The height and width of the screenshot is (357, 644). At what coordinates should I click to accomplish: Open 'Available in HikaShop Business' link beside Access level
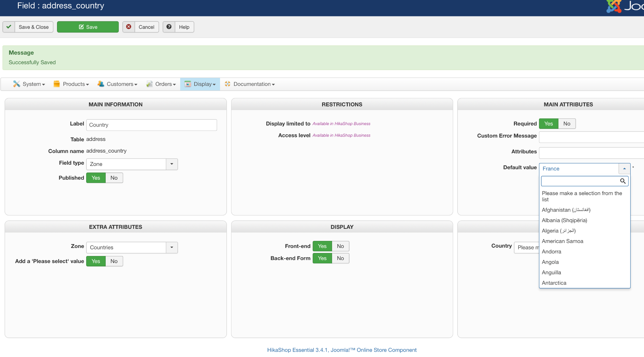(341, 136)
